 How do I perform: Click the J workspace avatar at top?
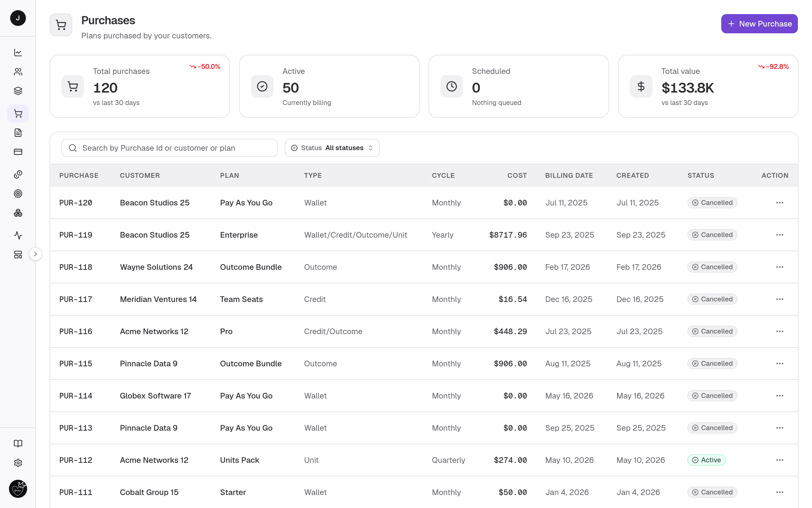click(18, 18)
